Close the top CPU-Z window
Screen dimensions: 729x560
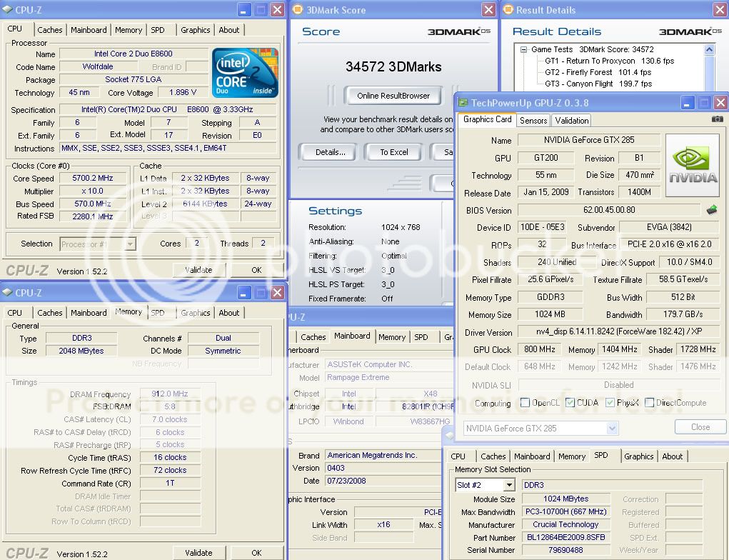[277, 10]
